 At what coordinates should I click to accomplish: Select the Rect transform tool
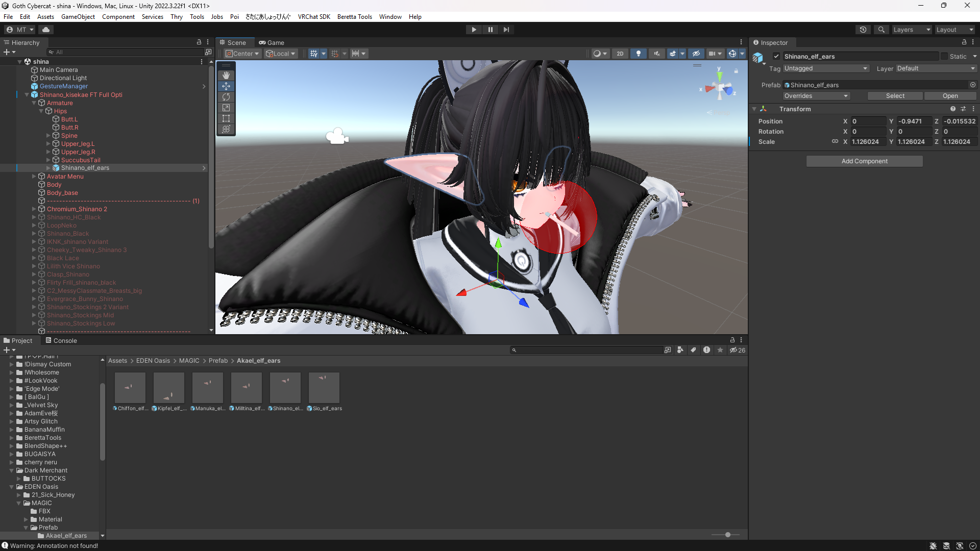click(x=226, y=118)
